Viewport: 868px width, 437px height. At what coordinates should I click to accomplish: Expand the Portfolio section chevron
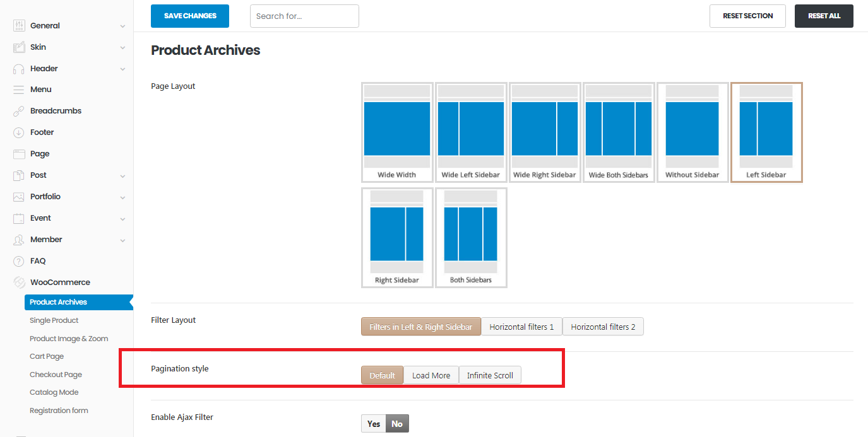(x=122, y=197)
